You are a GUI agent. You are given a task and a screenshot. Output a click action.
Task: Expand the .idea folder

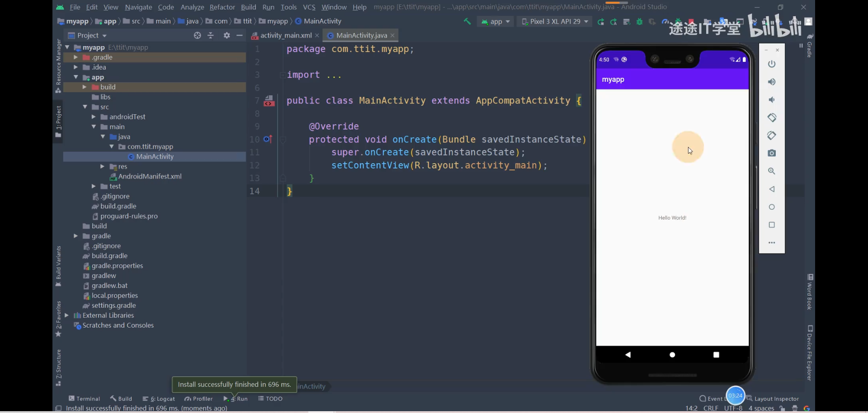click(75, 67)
